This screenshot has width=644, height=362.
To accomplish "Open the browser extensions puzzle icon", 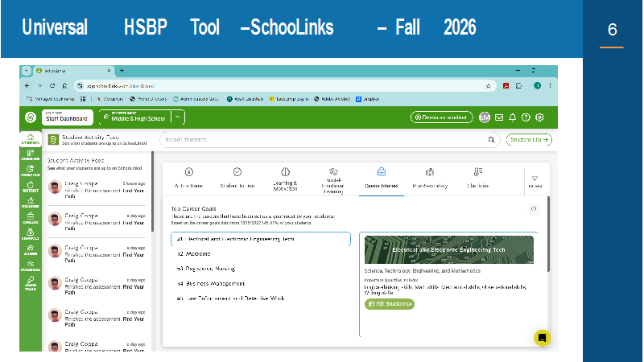I will tap(519, 86).
